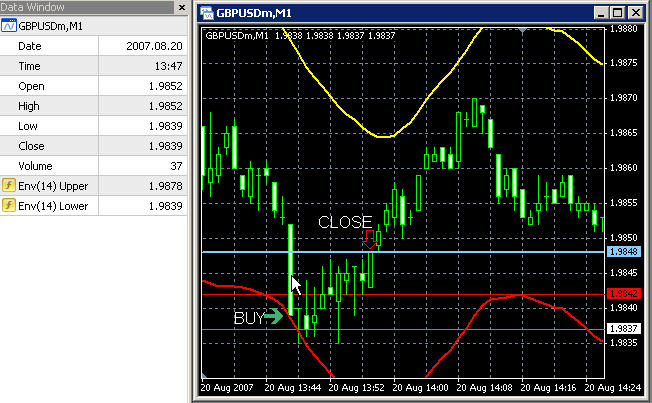Close the GBPUSDm,M1 chart window
This screenshot has height=403, width=652.
pyautogui.click(x=636, y=13)
